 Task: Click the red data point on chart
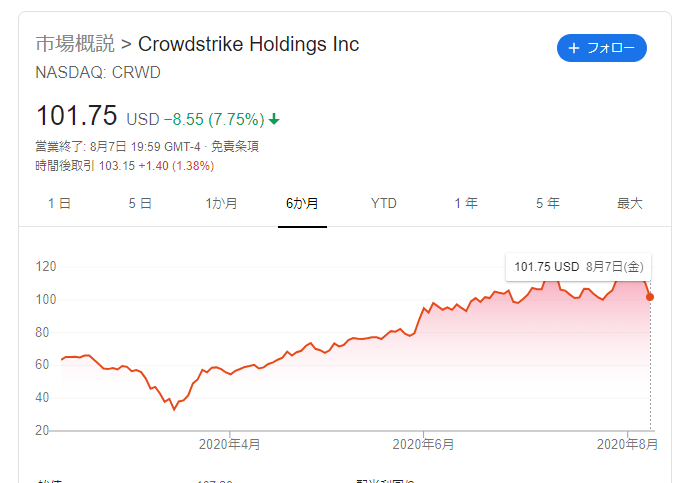(650, 297)
